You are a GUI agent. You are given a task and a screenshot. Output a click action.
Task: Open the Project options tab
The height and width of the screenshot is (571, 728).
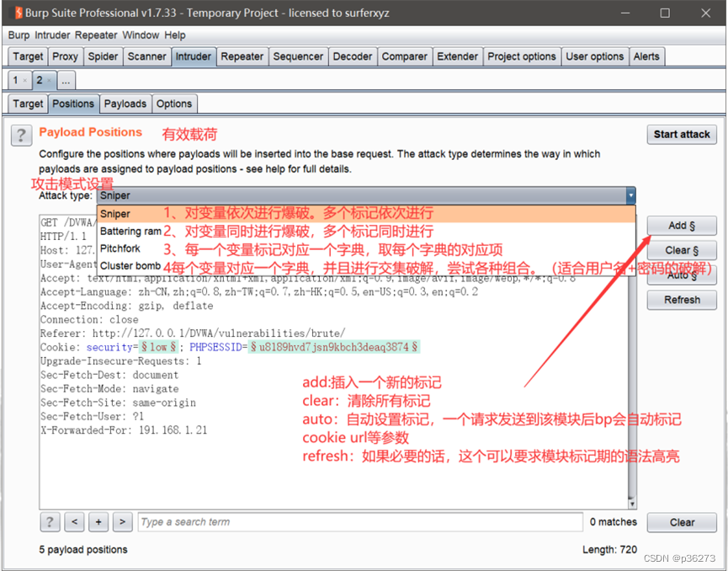522,56
